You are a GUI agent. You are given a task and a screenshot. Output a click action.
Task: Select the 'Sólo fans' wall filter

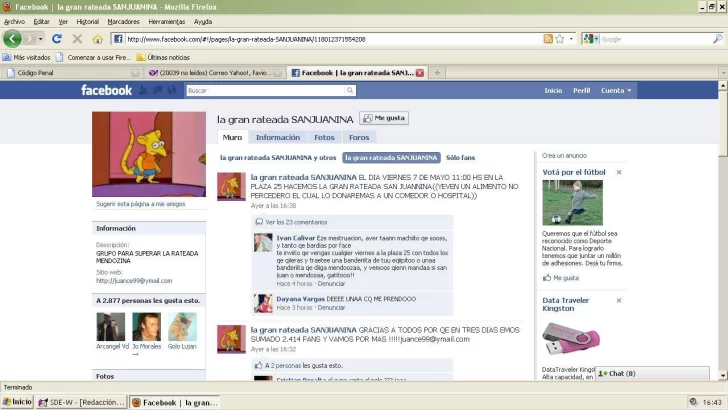click(460, 157)
